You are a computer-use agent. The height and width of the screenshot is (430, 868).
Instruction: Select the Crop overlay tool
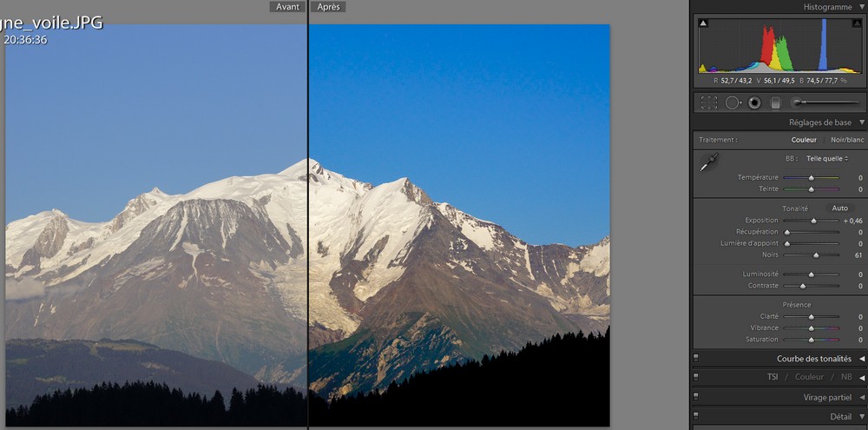[709, 103]
